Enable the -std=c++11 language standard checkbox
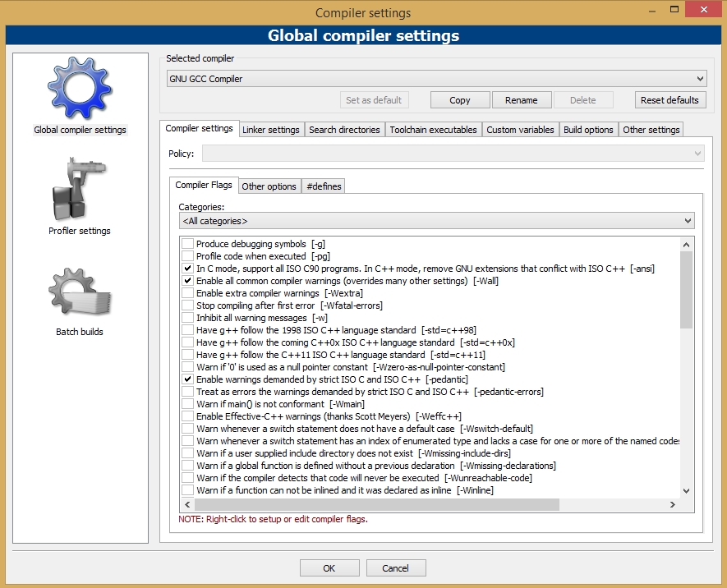 coord(187,355)
